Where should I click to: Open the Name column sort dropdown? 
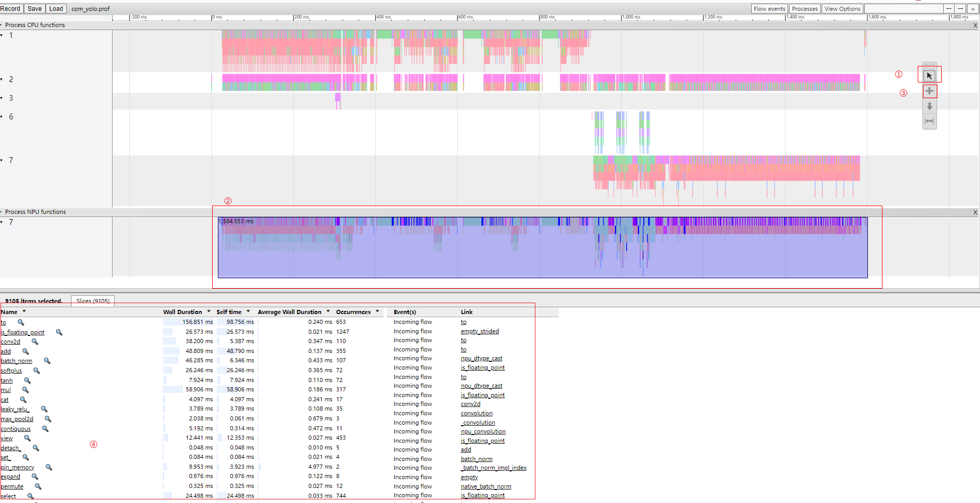[x=24, y=311]
